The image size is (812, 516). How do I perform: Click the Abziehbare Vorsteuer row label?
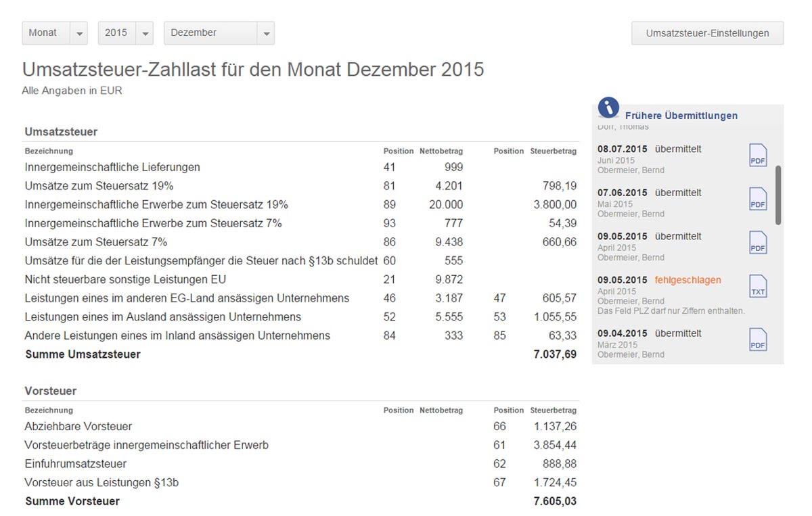click(x=78, y=427)
